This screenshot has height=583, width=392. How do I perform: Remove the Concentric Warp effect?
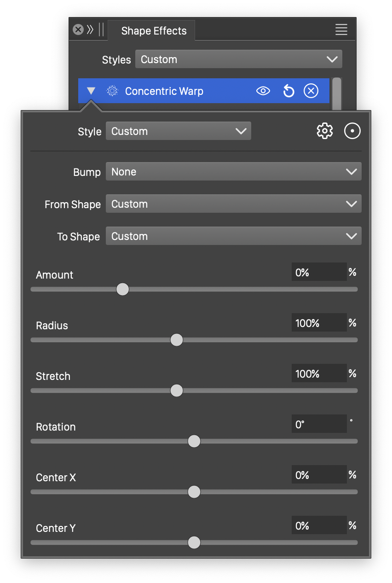coord(311,91)
